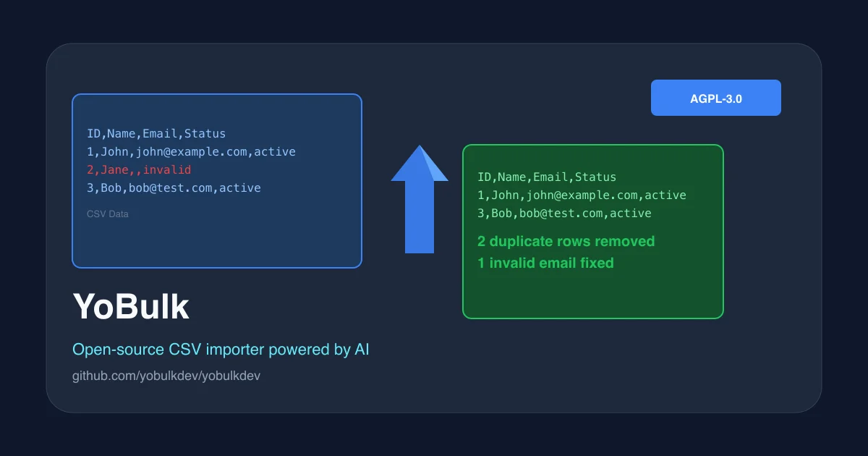Open the github.com/yobulkdev/yobulkdev link
This screenshot has height=456, width=868.
coord(166,376)
